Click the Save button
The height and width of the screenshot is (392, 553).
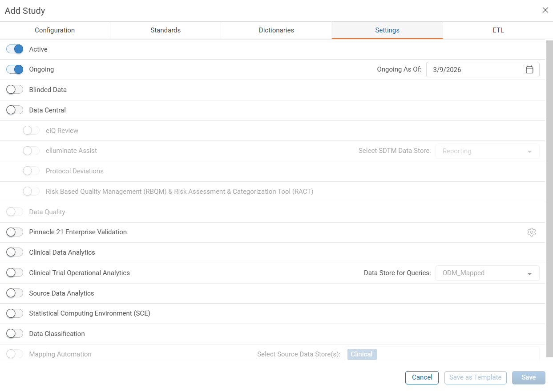(529, 377)
